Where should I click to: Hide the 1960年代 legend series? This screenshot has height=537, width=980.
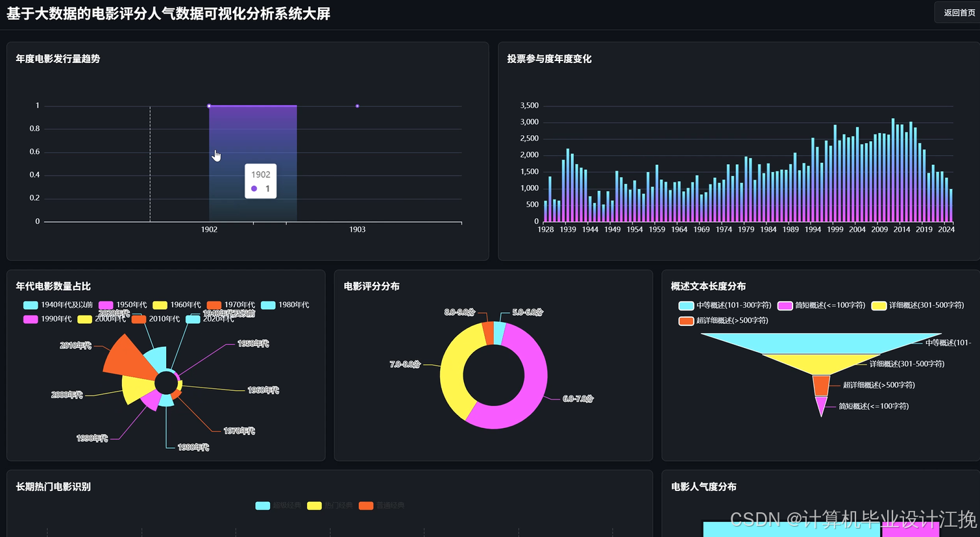tap(177, 305)
